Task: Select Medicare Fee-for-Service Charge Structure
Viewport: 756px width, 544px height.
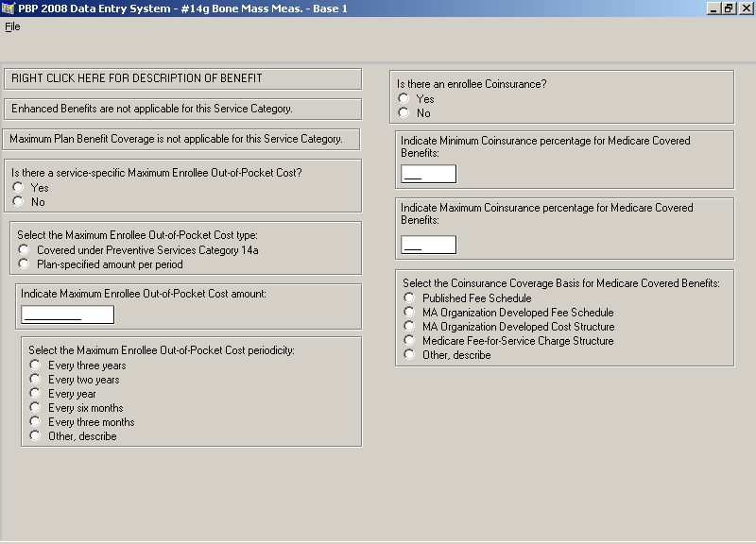Action: (x=409, y=340)
